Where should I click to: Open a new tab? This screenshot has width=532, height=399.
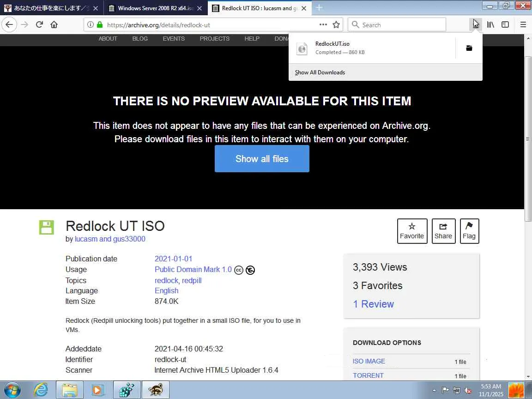319,7
